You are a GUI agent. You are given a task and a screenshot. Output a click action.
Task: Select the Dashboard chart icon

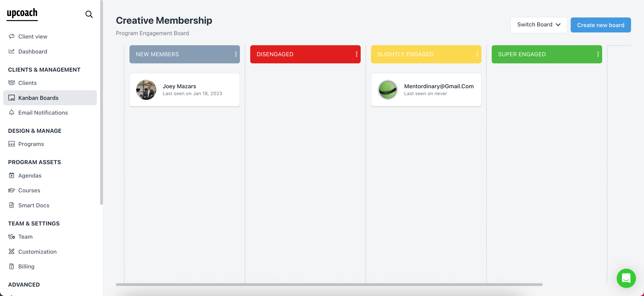tap(12, 51)
